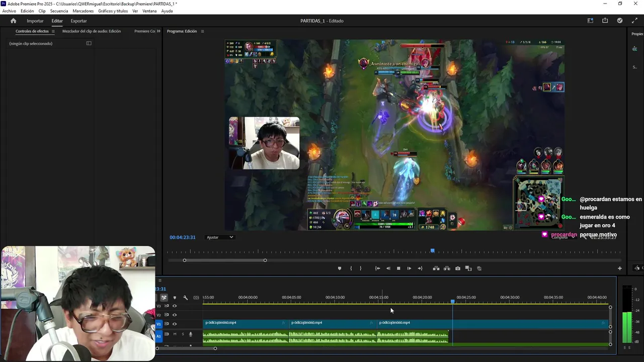Click the program monitor zoom scroll bar
This screenshot has width=644, height=362.
click(225, 260)
